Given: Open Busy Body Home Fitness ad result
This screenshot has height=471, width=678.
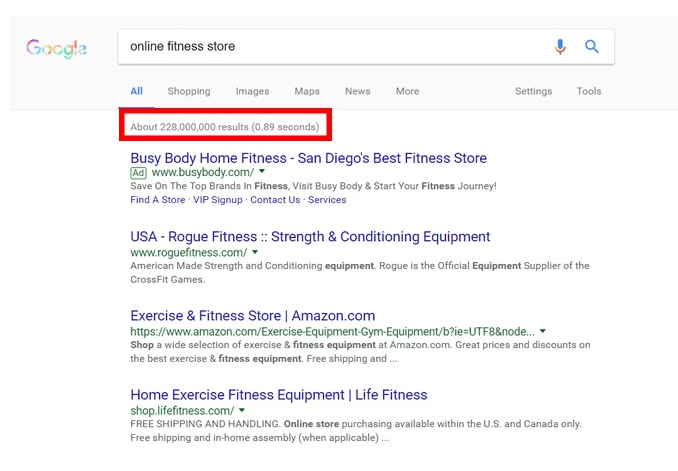Looking at the screenshot, I should pyautogui.click(x=308, y=158).
